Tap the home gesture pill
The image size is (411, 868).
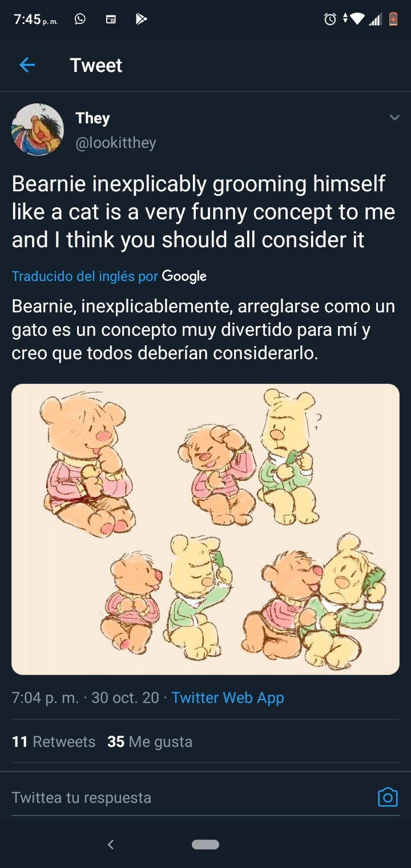(x=205, y=844)
